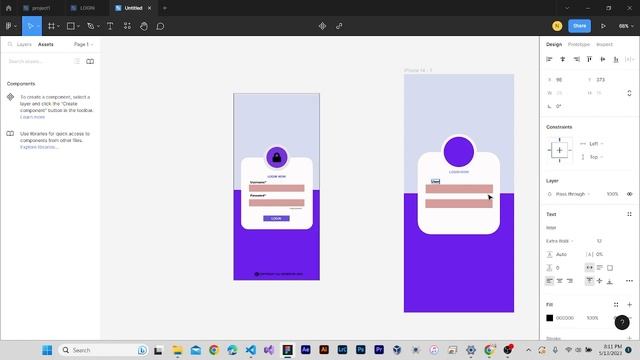Click the Create link icon in toolbar
Viewport: 640px width, 360px height.
point(339,26)
